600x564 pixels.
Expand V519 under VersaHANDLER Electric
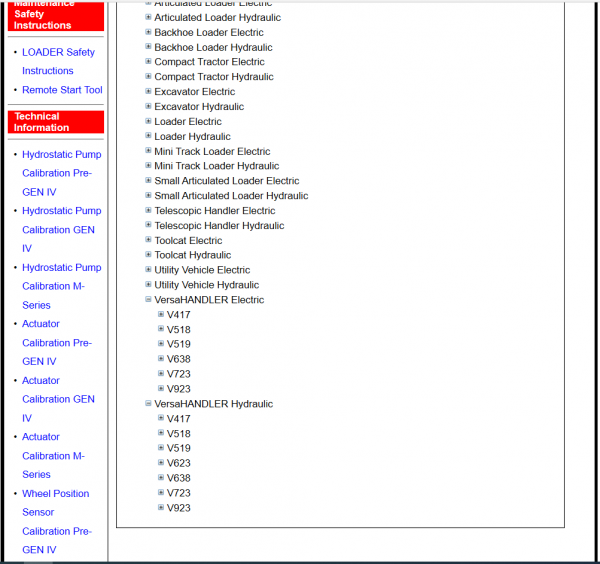tap(161, 344)
